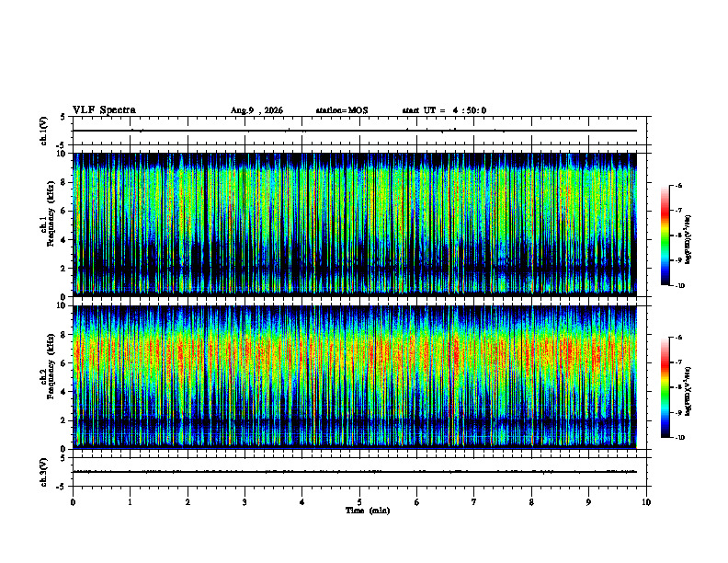
Task: Click time axis tick label "8"
Action: point(531,502)
